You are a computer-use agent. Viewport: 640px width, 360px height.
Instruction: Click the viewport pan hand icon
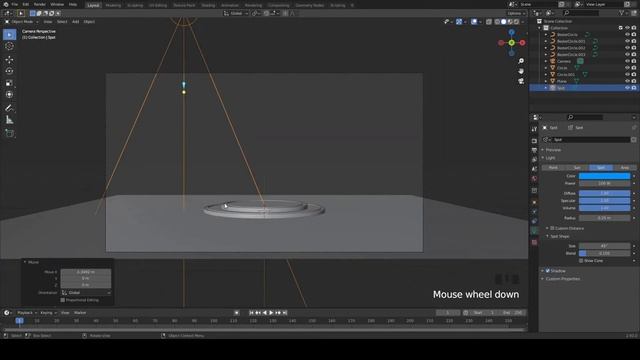click(521, 71)
